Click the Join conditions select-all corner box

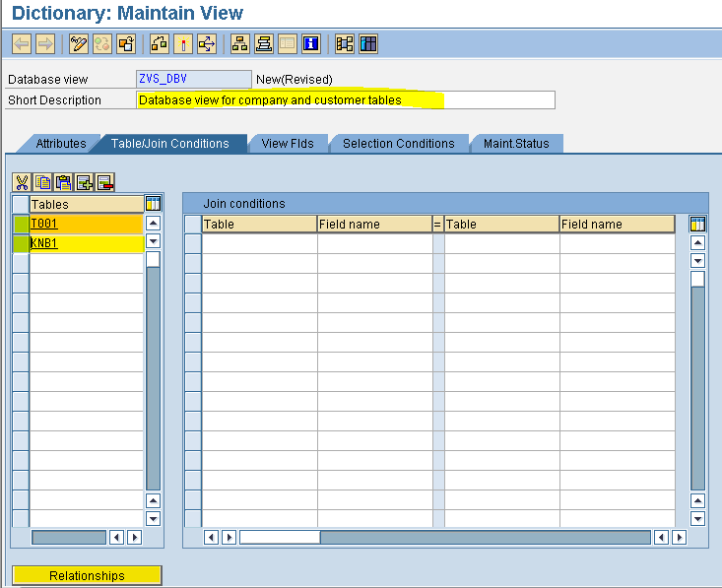point(193,224)
